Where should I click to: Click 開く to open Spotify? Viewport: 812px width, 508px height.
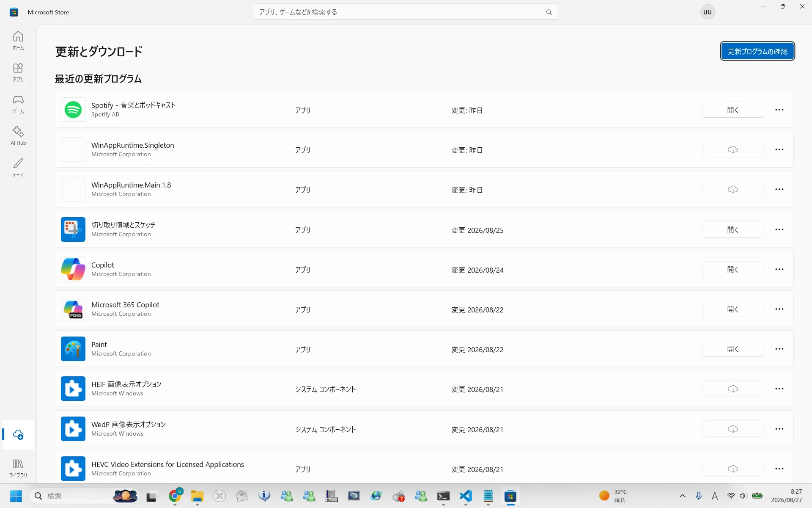click(733, 110)
